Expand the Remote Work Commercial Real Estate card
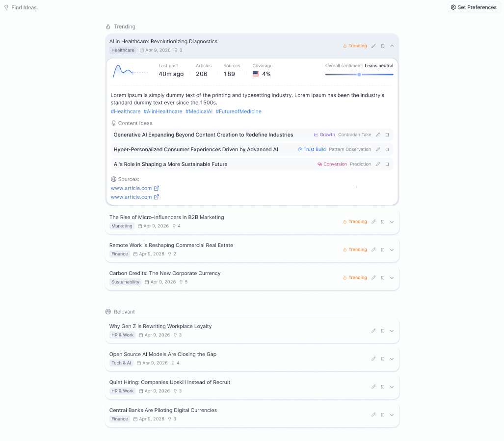 (392, 249)
